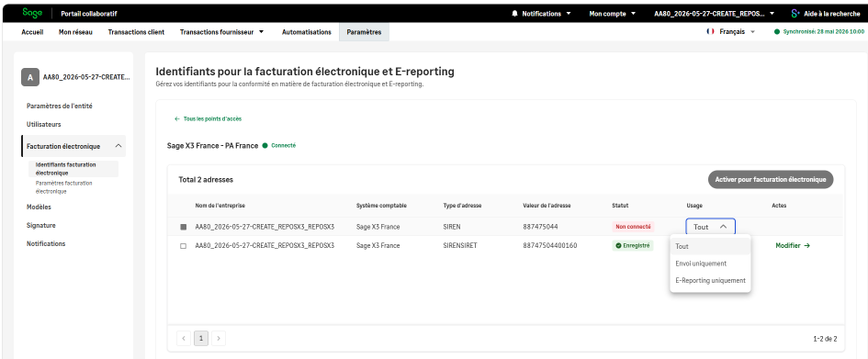Click Statut column header
The height and width of the screenshot is (359, 868).
(620, 206)
